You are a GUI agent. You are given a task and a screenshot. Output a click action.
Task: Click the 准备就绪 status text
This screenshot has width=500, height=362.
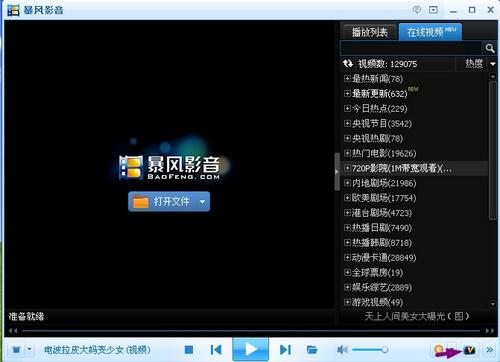26,316
